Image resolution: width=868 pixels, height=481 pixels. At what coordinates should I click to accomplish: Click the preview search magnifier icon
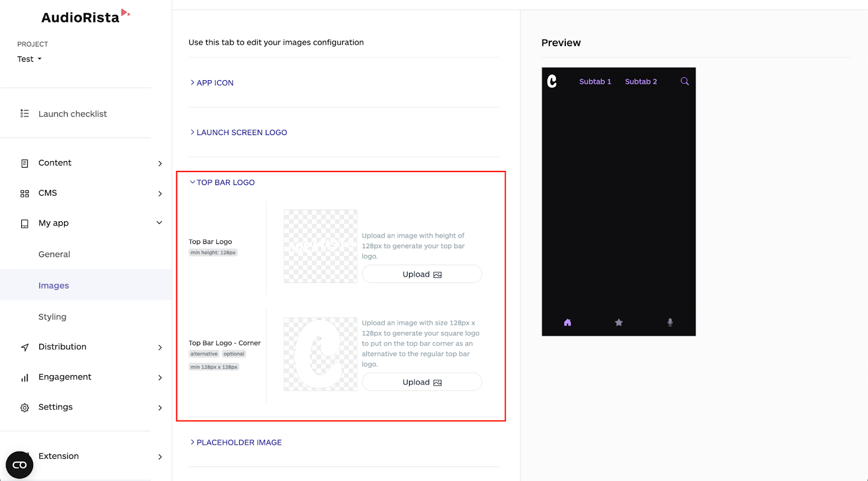[685, 81]
